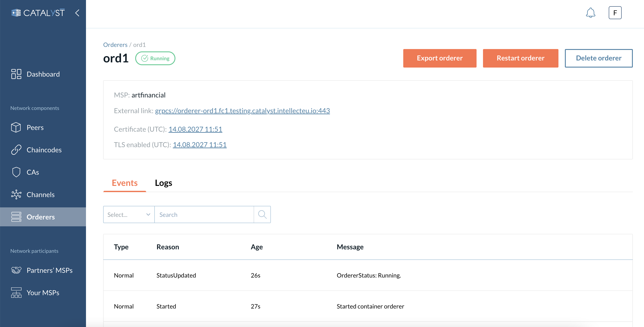Click the search magnifier icon
644x327 pixels.
click(x=263, y=214)
